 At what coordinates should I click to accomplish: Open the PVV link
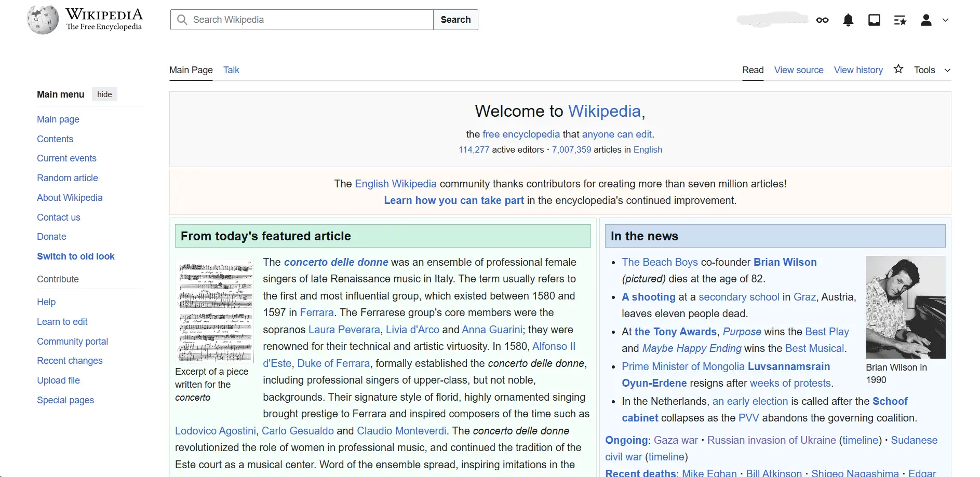click(749, 418)
